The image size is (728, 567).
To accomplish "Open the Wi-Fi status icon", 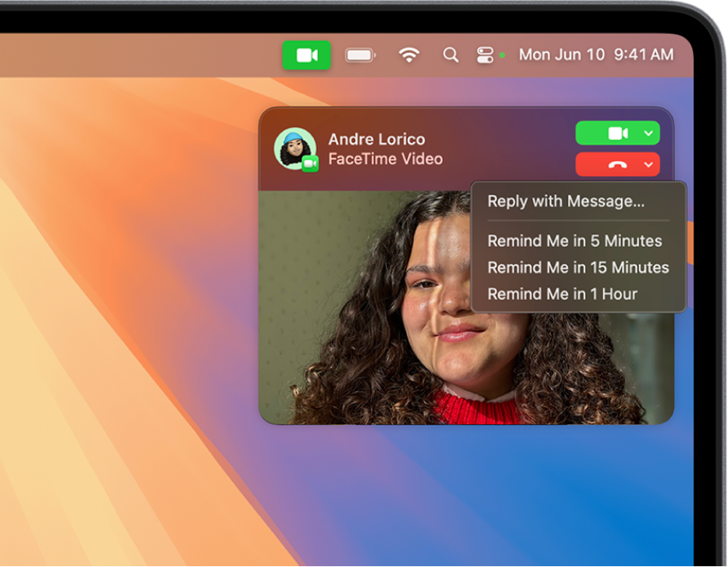I will 409,55.
